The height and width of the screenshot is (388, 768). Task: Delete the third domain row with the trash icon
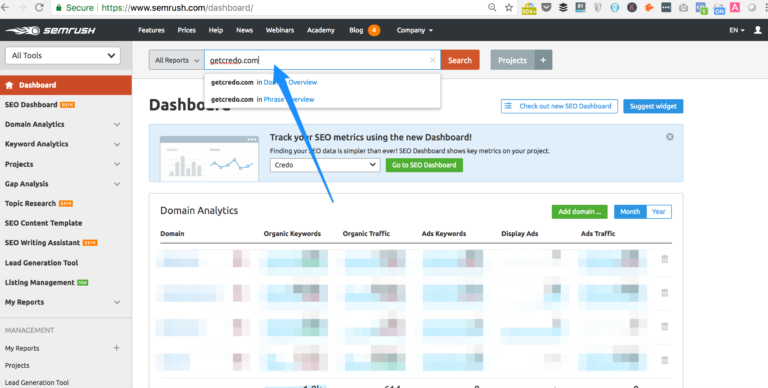665,326
